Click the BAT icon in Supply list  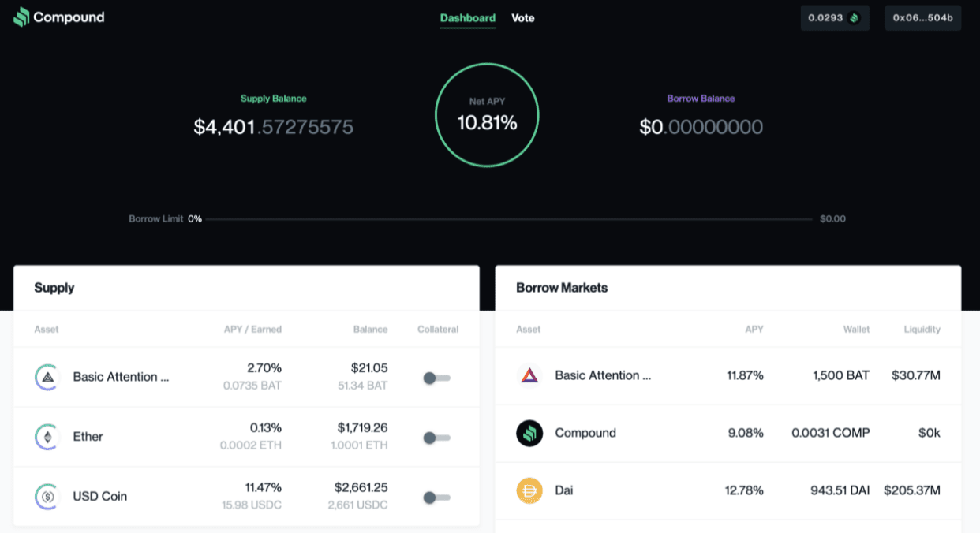pyautogui.click(x=47, y=377)
